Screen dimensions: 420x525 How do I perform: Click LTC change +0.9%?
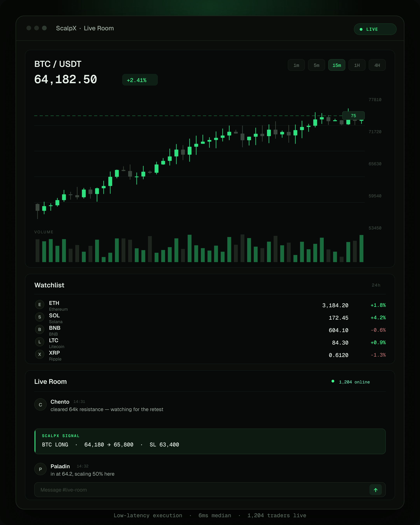coord(378,342)
